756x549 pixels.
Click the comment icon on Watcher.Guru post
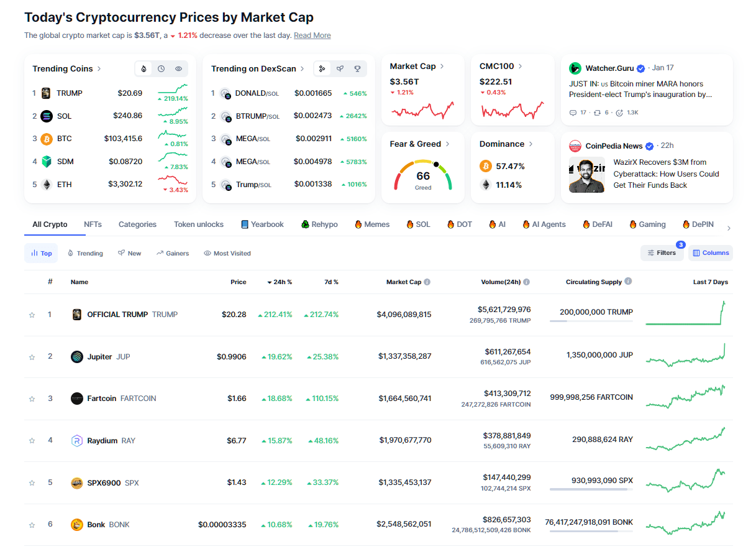[573, 113]
